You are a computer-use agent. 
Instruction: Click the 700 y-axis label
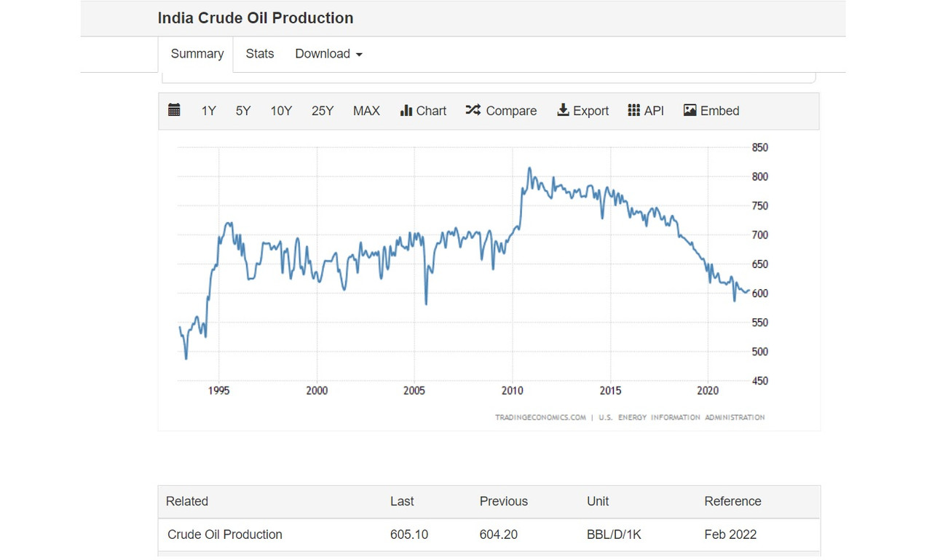pyautogui.click(x=759, y=235)
